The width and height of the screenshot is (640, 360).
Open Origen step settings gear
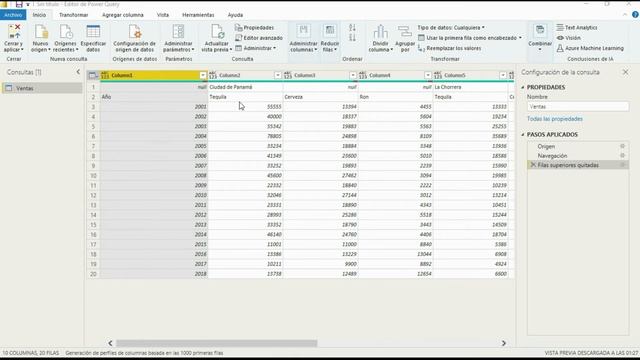coord(622,146)
